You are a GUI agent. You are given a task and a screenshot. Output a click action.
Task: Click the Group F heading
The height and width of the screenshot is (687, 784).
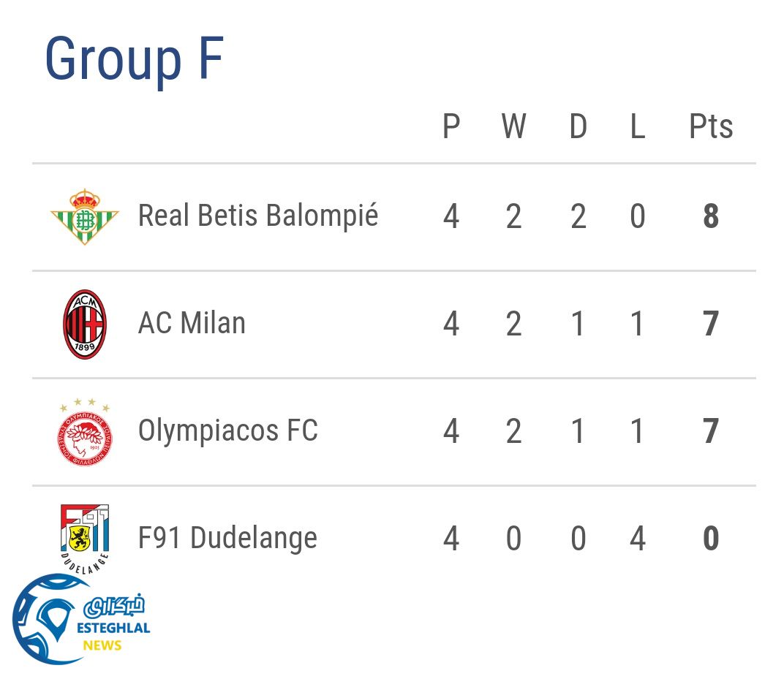(134, 58)
